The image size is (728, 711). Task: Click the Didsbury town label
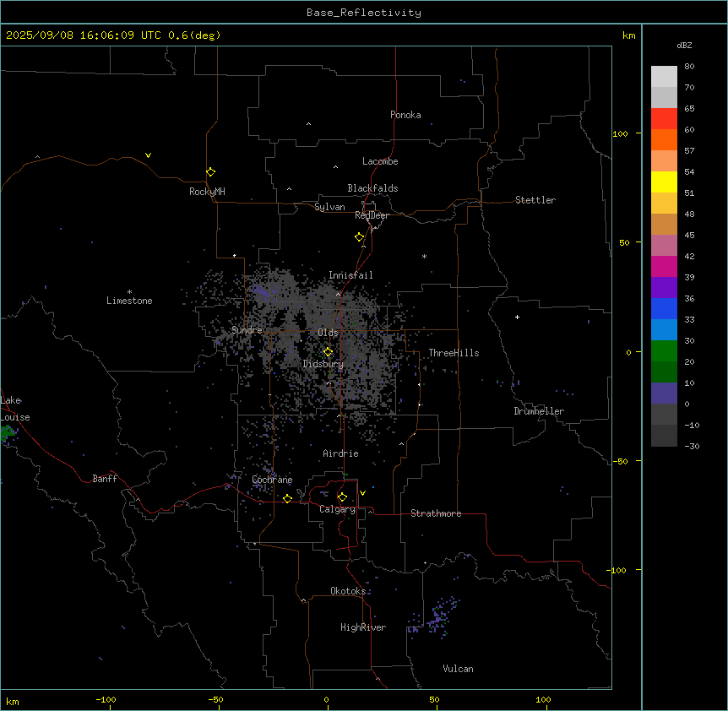point(323,364)
